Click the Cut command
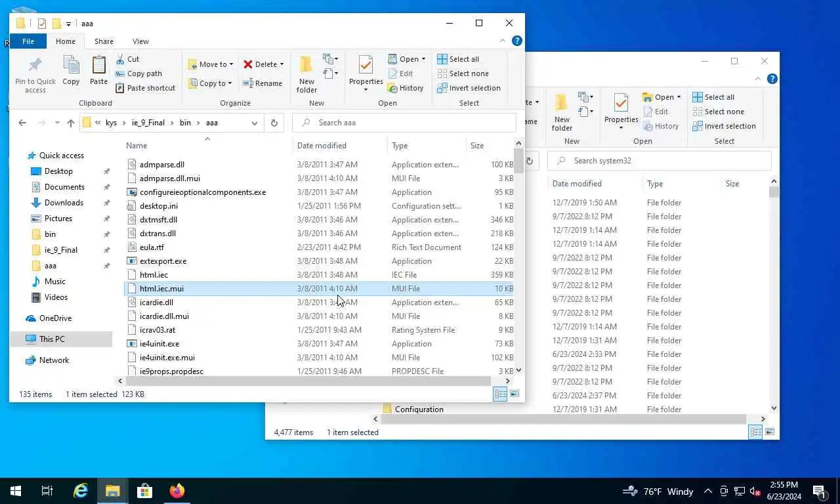Screen dimensions: 840x504 127,59
